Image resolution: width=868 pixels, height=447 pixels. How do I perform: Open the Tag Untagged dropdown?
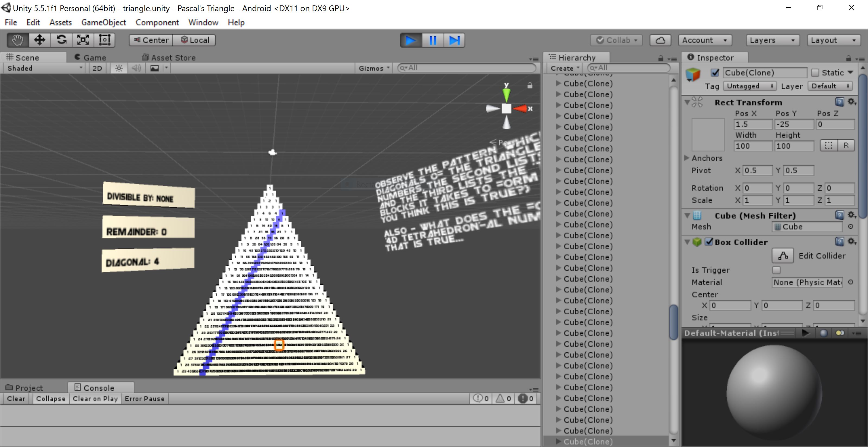(749, 86)
